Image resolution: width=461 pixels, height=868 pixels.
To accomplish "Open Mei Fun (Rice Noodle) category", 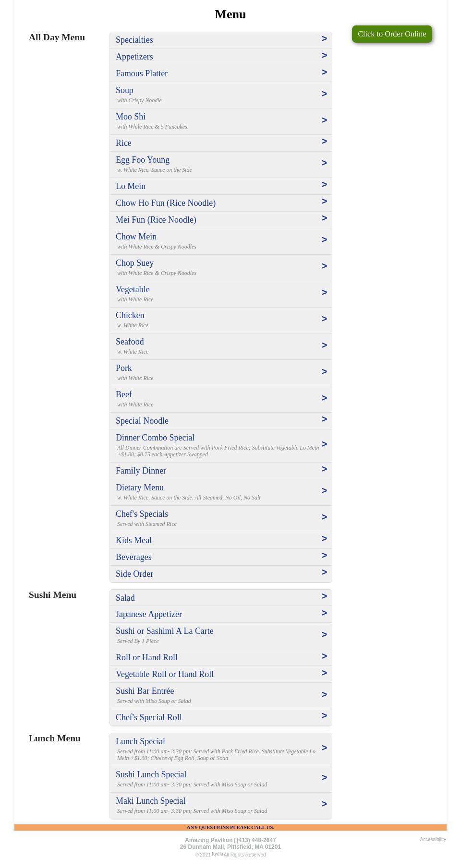I will 156,220.
